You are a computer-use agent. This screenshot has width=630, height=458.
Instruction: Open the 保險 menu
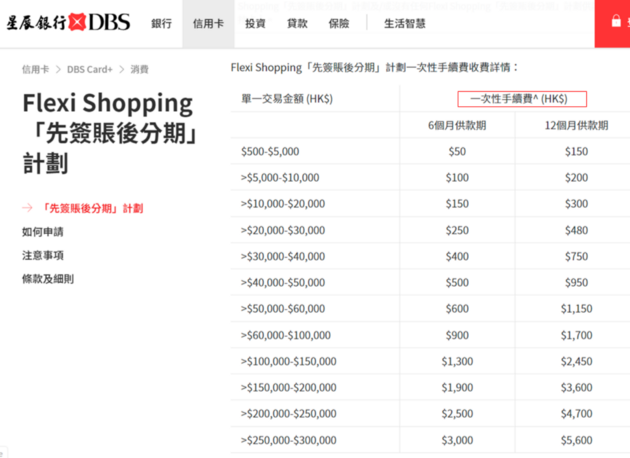[339, 24]
